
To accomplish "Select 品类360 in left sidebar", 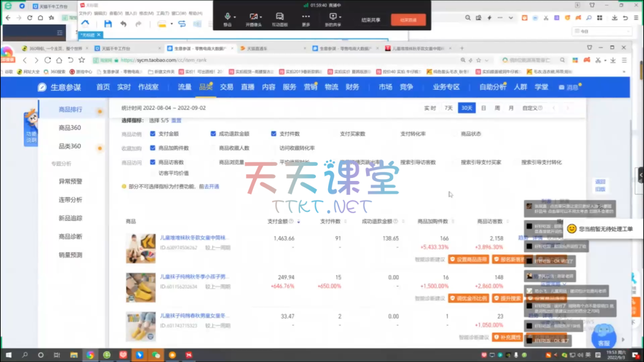I will (x=69, y=146).
